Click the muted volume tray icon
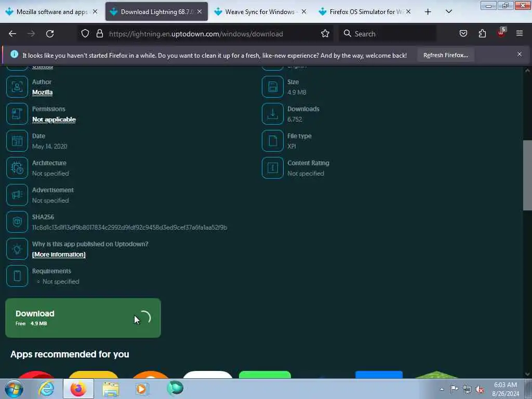Viewport: 532px width, 399px height. (x=480, y=389)
